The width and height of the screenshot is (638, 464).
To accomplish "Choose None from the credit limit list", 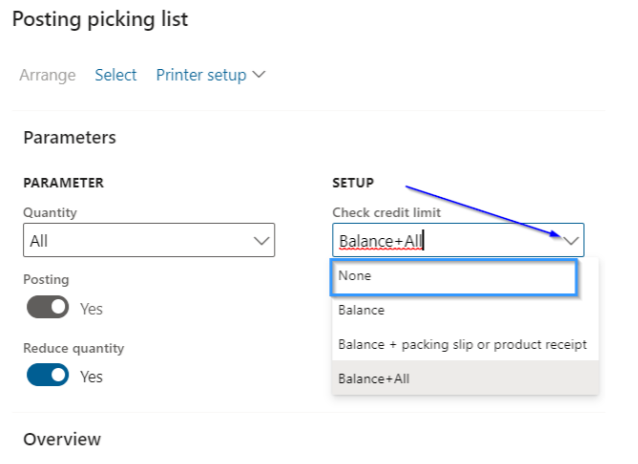I will [x=455, y=277].
